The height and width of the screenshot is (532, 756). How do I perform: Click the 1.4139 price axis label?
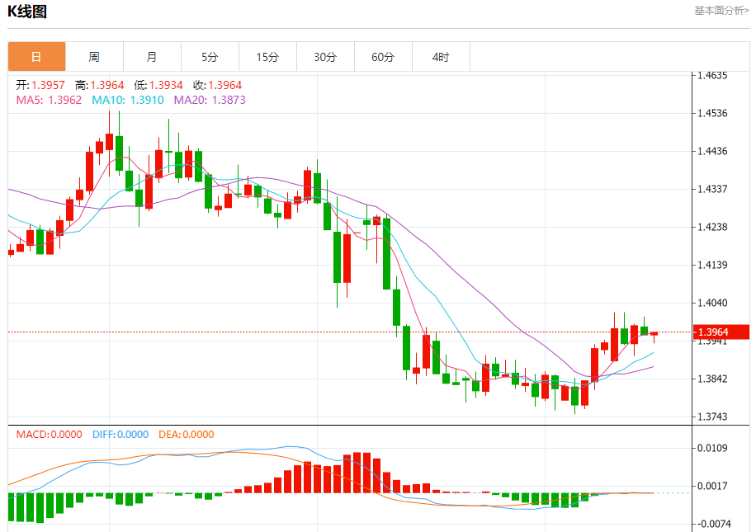tap(712, 265)
